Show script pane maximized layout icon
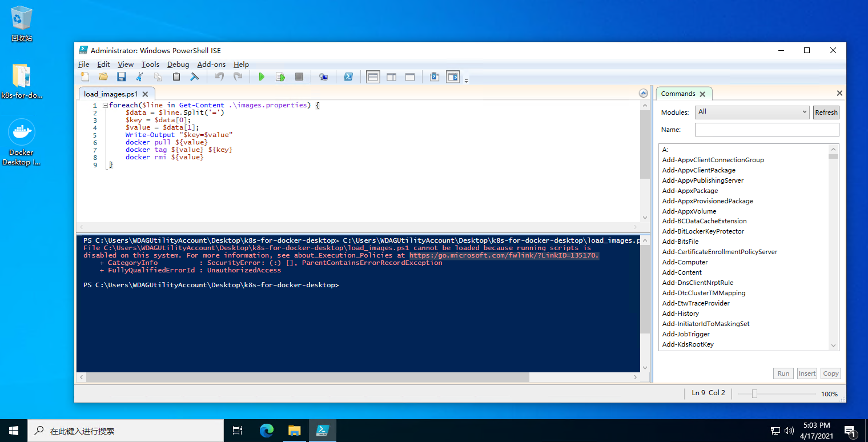Viewport: 868px width, 442px height. 410,77
